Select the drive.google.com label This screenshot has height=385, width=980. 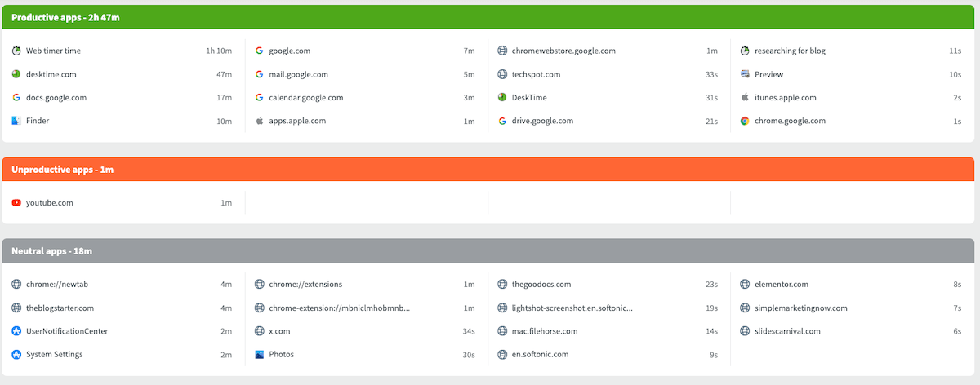tap(542, 121)
